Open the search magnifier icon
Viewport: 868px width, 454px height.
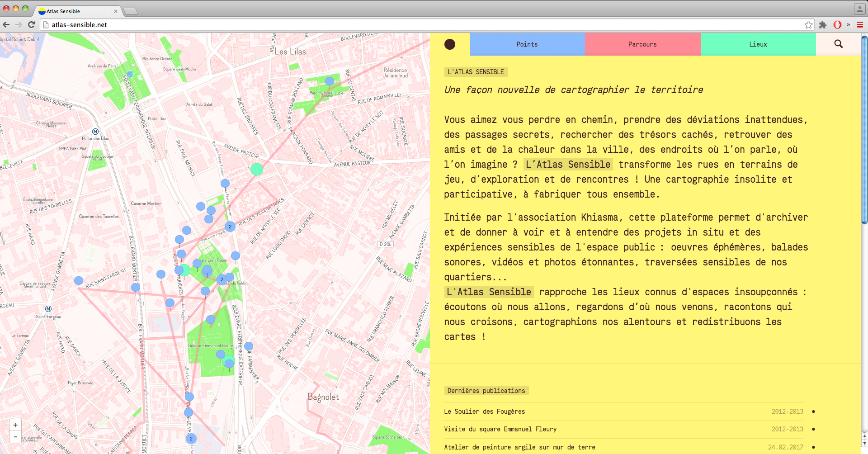tap(838, 44)
